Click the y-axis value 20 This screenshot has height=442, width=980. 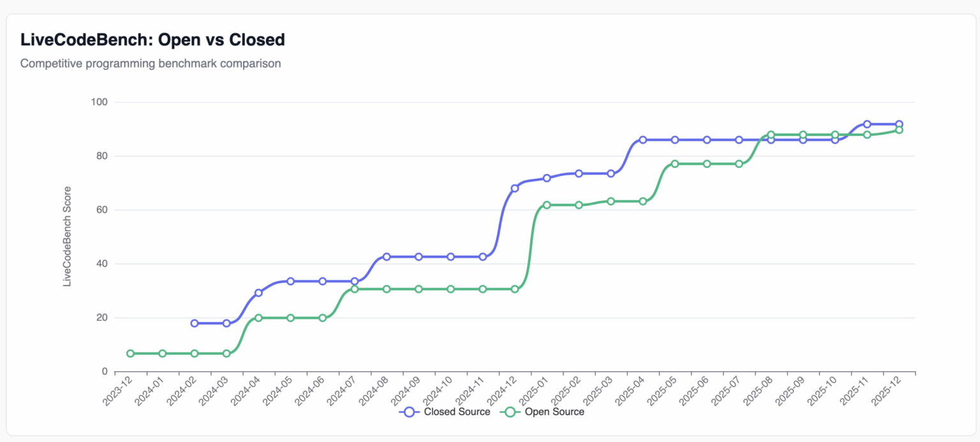tap(102, 318)
